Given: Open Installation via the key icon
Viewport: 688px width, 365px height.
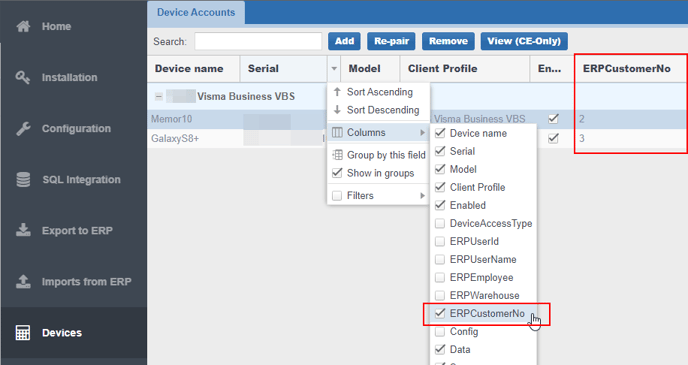Looking at the screenshot, I should coord(23,77).
